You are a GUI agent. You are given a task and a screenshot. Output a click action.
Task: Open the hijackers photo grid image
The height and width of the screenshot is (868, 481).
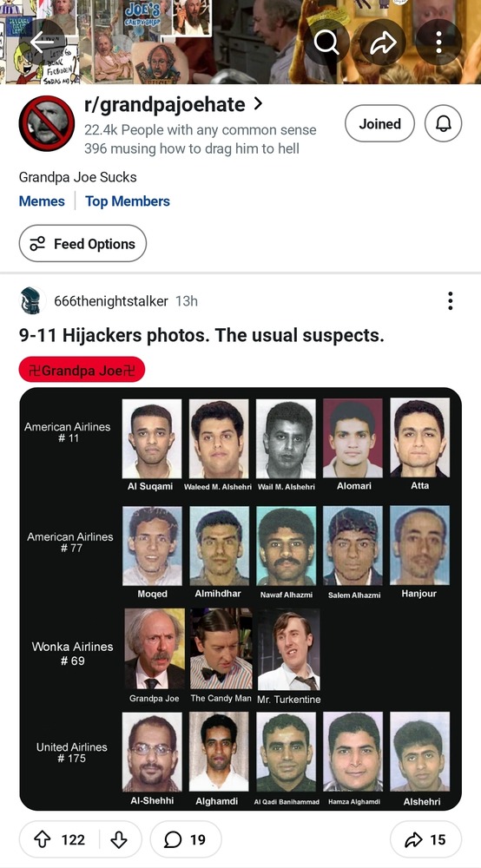point(240,599)
